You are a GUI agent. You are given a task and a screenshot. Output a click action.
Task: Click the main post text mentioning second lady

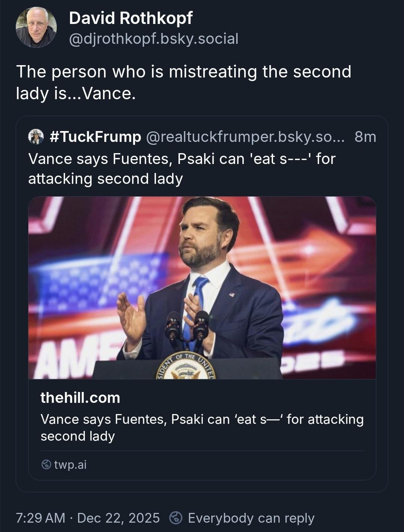[x=183, y=82]
